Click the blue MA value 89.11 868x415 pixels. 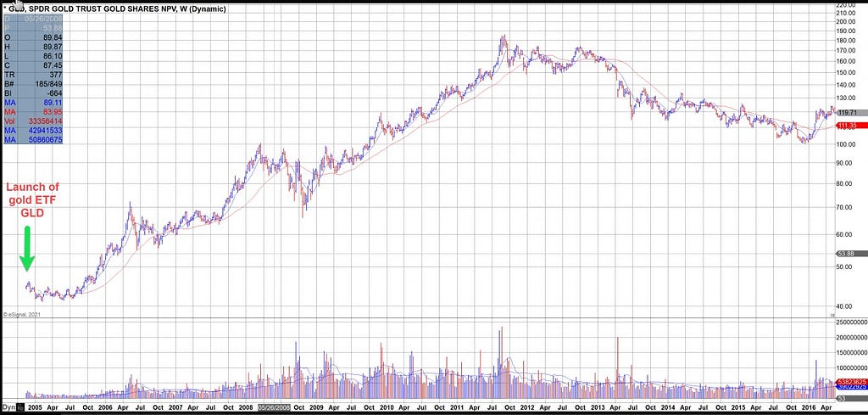(52, 103)
